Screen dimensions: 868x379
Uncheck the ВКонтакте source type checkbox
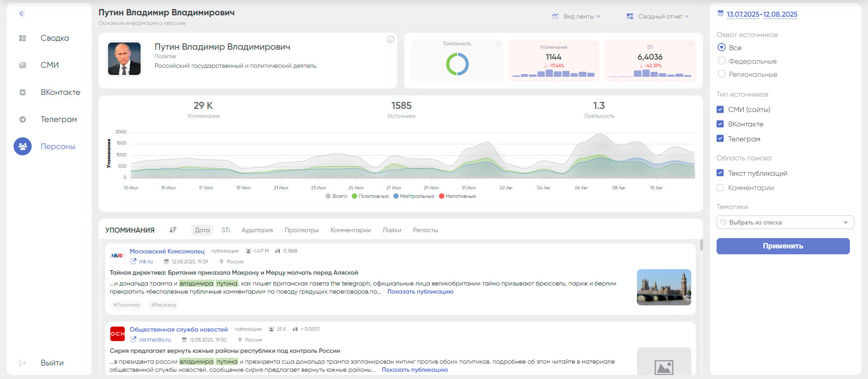[x=720, y=124]
